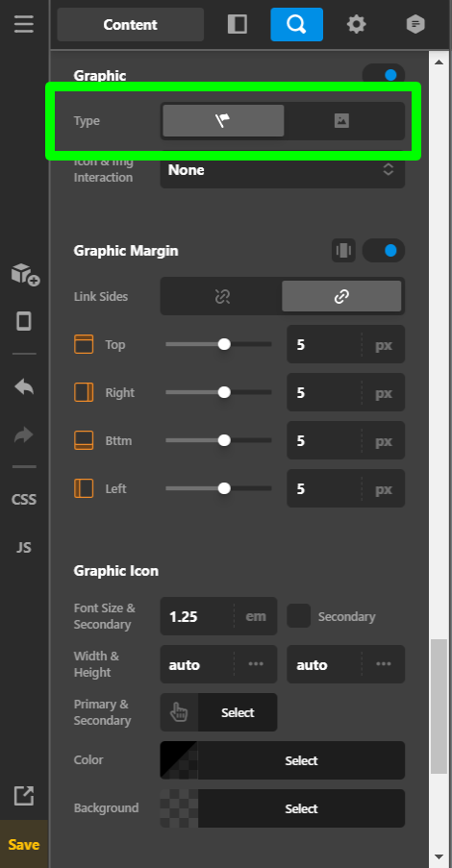The image size is (452, 868).
Task: Toggle the Graphic switch off
Action: pos(384,75)
